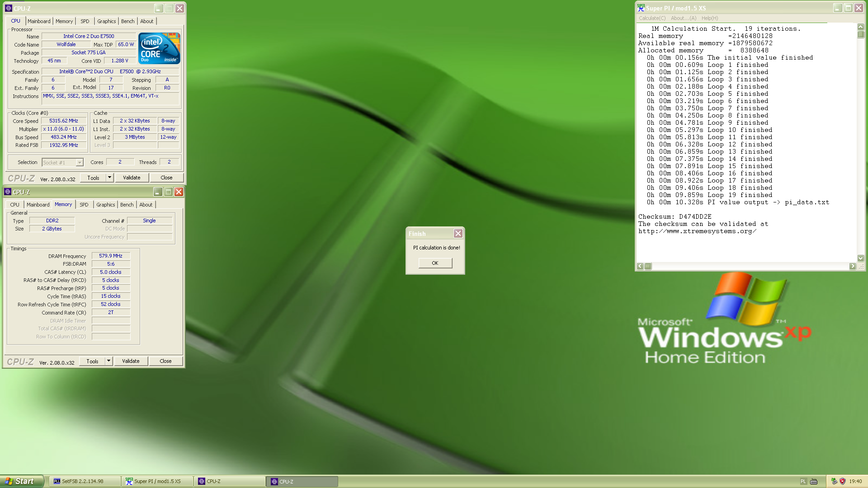
Task: Open the keyboard language PL indicator
Action: tap(803, 482)
